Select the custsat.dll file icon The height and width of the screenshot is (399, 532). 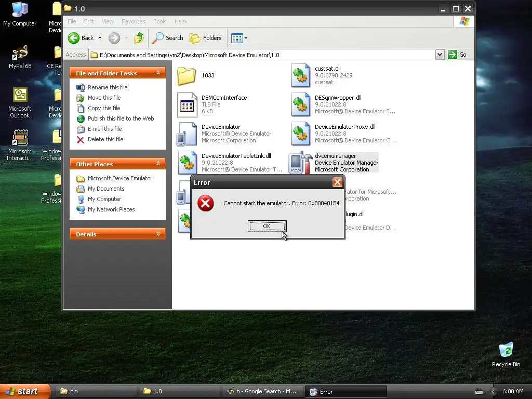tap(300, 75)
